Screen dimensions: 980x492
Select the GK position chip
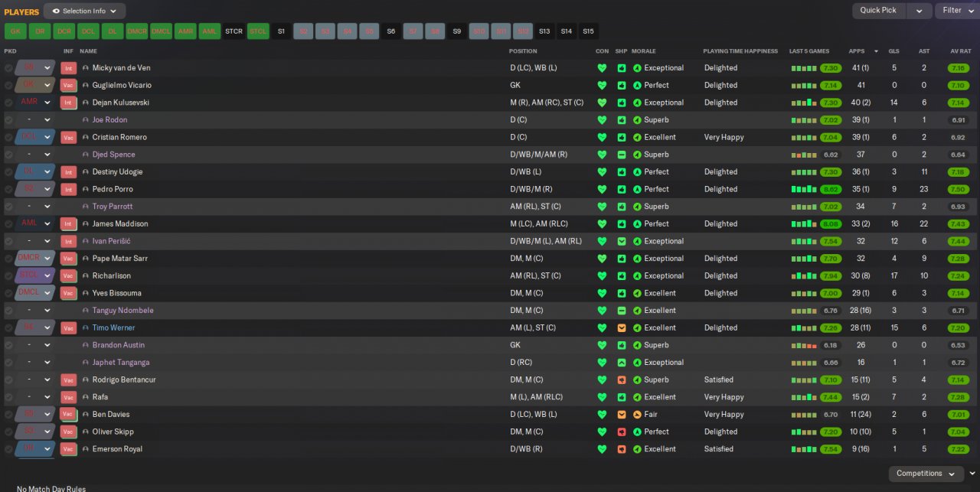point(15,31)
